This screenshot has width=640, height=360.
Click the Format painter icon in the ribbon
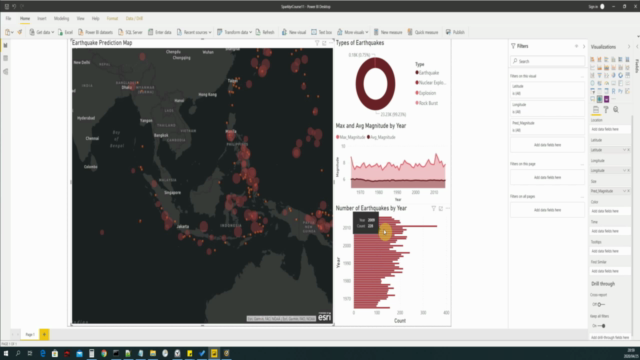(19, 32)
